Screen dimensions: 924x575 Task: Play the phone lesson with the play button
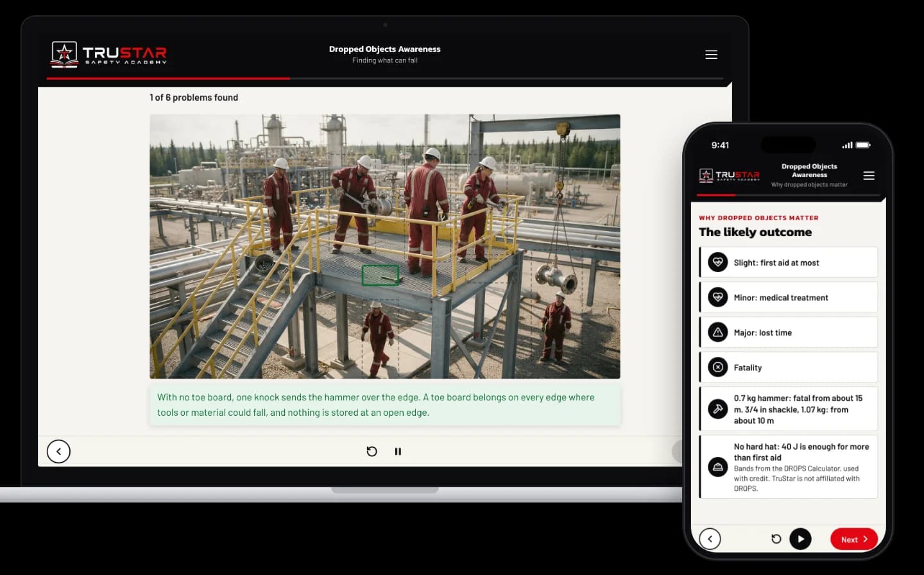(x=800, y=539)
